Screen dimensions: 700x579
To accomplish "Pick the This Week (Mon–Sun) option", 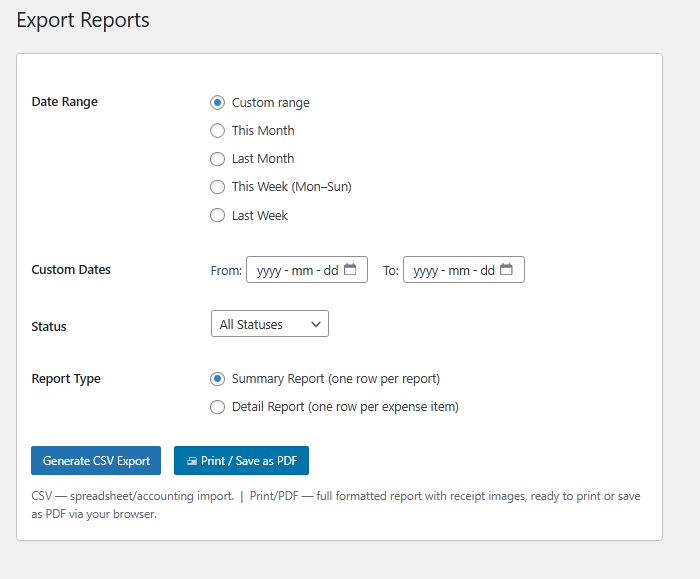I will point(217,186).
